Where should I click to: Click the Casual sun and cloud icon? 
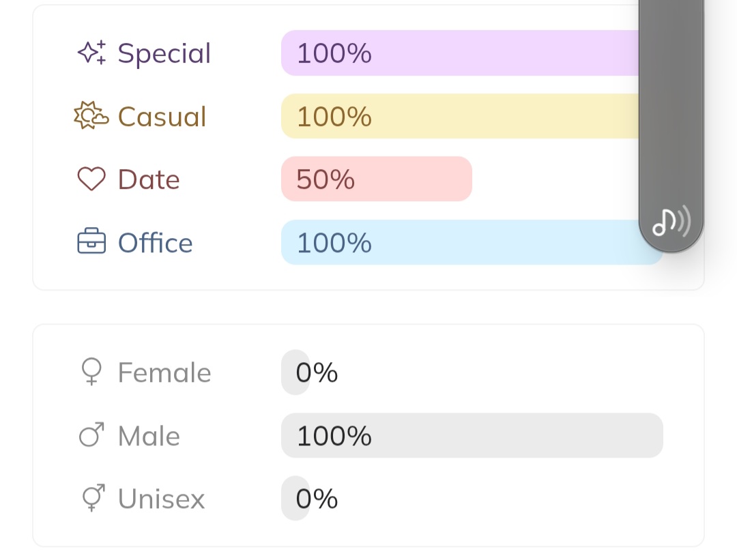click(x=91, y=116)
